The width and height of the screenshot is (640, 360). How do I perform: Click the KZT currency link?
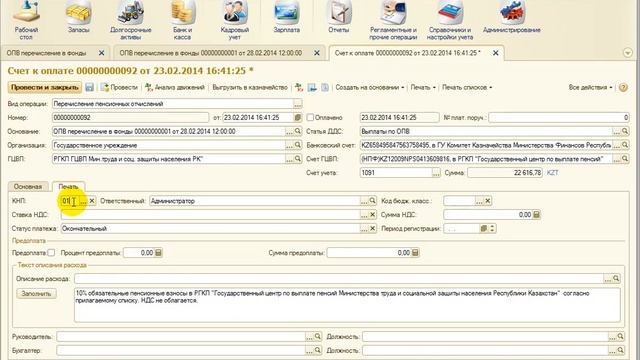pyautogui.click(x=552, y=173)
